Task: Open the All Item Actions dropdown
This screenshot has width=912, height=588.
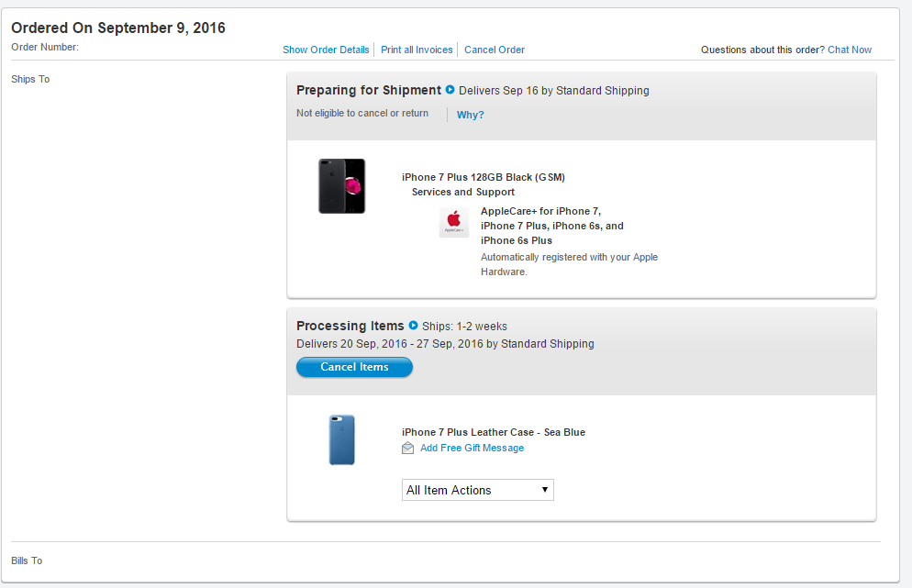Action: coord(477,490)
